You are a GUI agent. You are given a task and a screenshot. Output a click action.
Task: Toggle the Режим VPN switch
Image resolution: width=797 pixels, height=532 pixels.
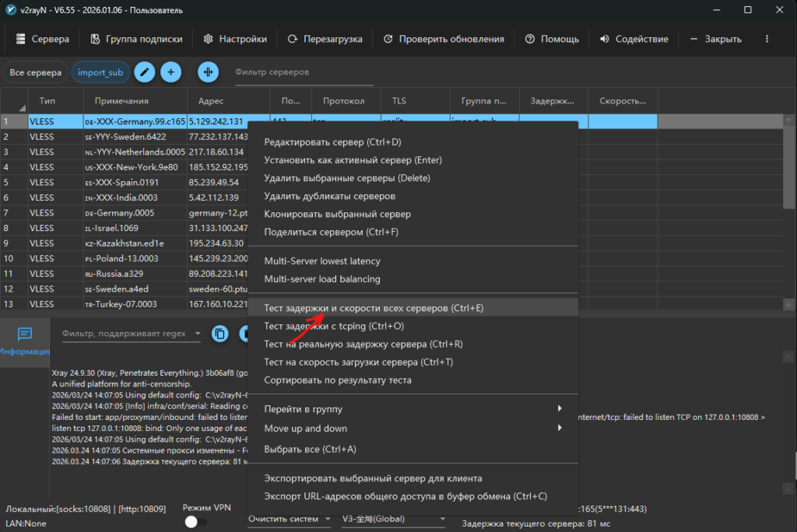[x=195, y=523]
